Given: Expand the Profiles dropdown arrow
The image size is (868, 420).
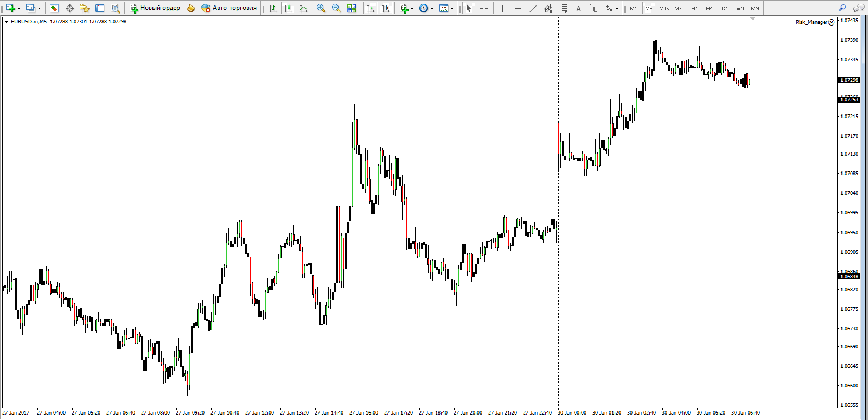Looking at the screenshot, I should tap(39, 8).
